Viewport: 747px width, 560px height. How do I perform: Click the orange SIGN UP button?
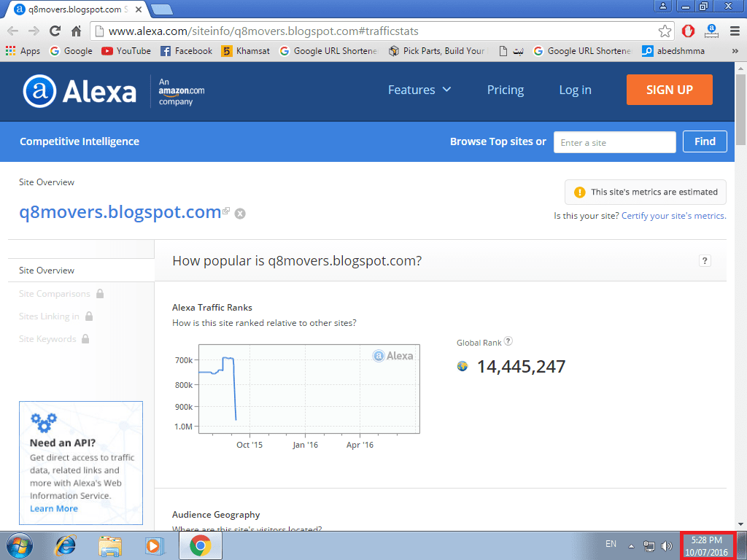coord(670,90)
